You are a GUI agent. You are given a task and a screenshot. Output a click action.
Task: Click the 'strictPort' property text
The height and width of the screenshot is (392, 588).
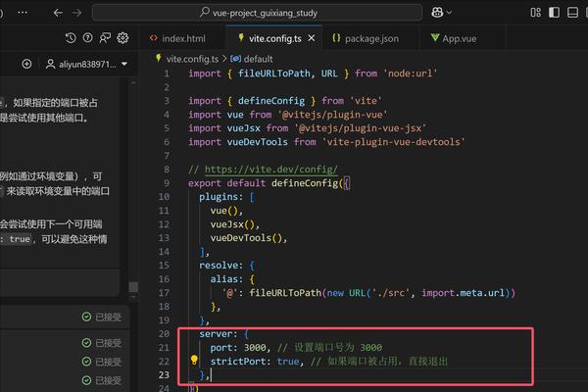click(240, 362)
